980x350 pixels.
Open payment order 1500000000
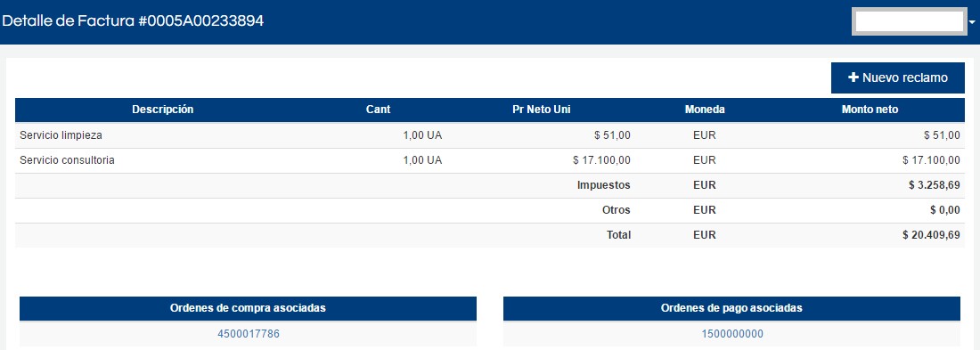[x=731, y=334]
